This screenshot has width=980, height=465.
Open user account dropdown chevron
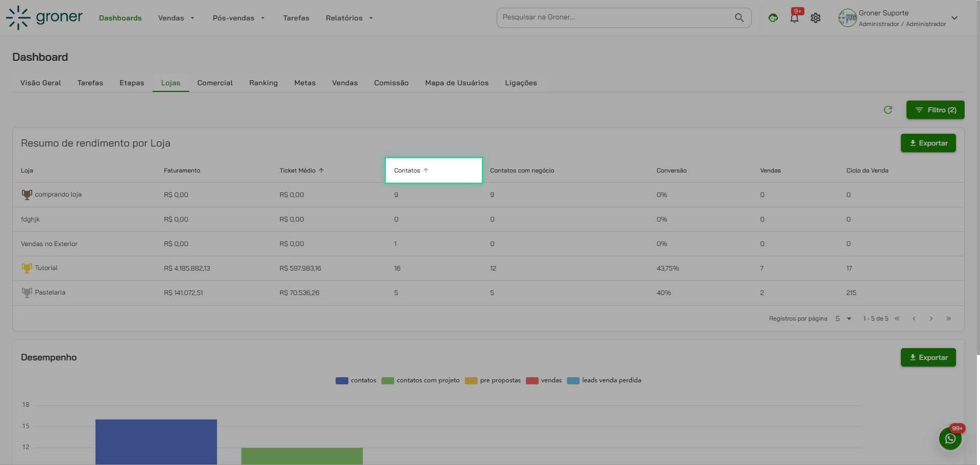[954, 18]
